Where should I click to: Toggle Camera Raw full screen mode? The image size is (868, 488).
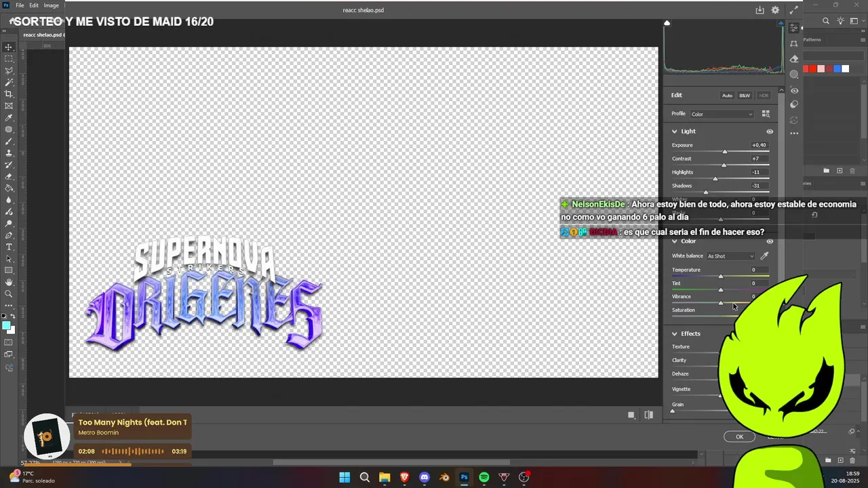pyautogui.click(x=793, y=10)
